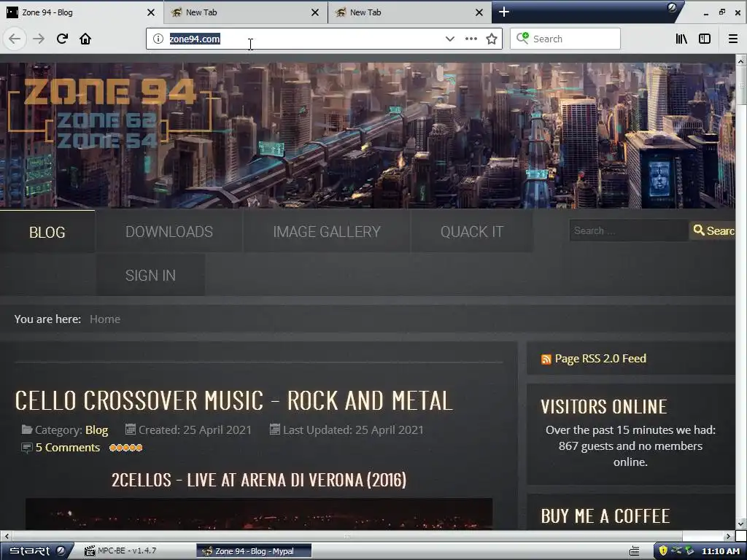
Task: Open the DOWNLOADS menu item
Action: click(x=169, y=232)
